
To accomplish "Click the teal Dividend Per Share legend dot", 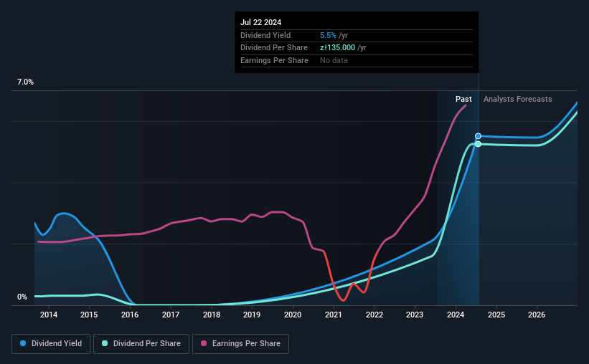I will click(x=105, y=343).
